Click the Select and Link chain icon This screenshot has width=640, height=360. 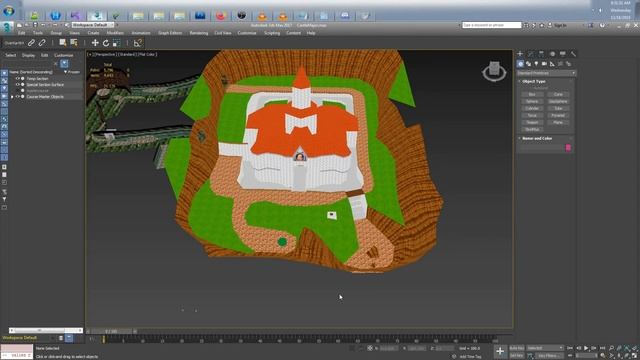pos(31,43)
